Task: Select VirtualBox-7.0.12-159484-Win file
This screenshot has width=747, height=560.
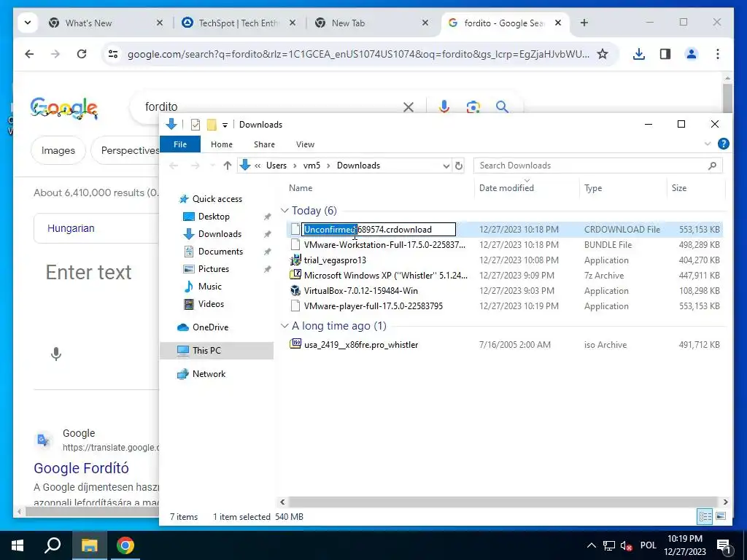Action: [x=360, y=290]
